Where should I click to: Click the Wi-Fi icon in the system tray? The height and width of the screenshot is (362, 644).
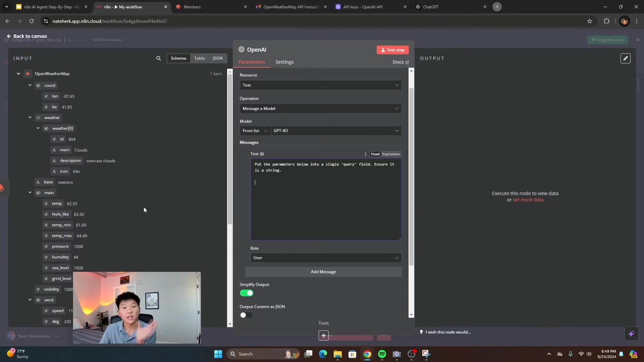581,354
